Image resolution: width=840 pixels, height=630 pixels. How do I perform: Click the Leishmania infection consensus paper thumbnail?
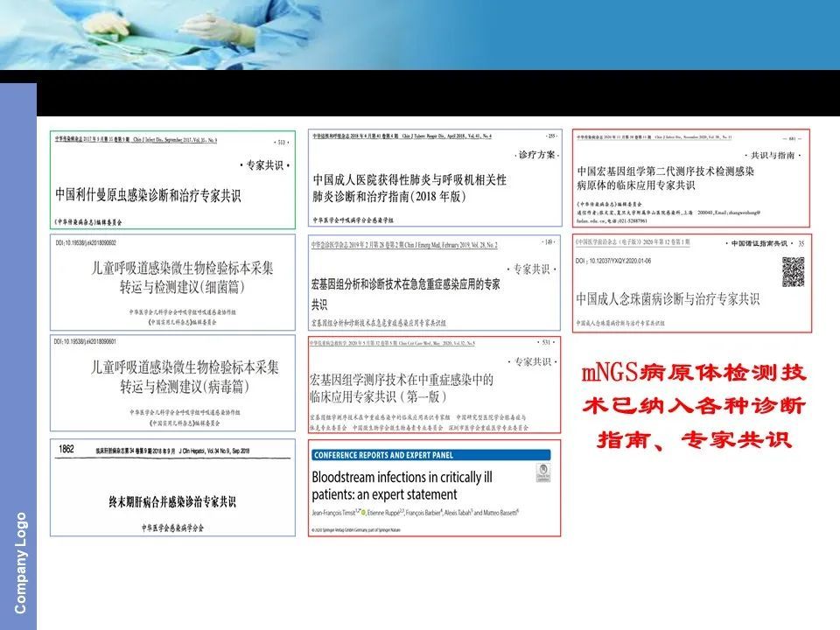172,179
